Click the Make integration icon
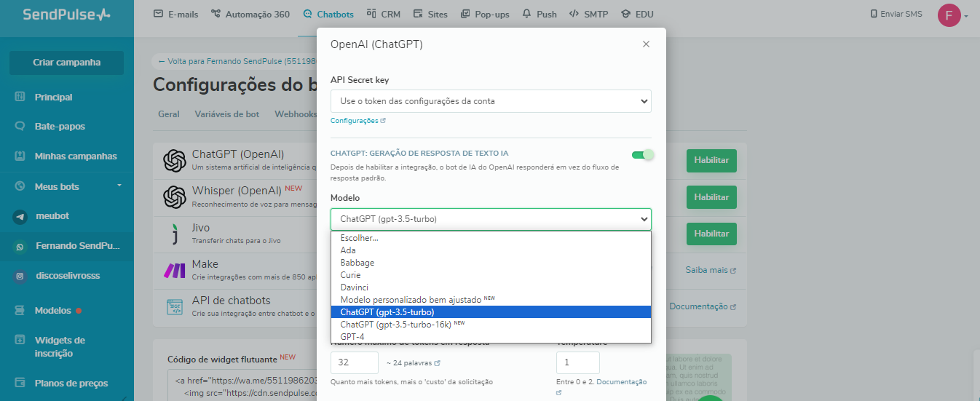 click(x=175, y=270)
